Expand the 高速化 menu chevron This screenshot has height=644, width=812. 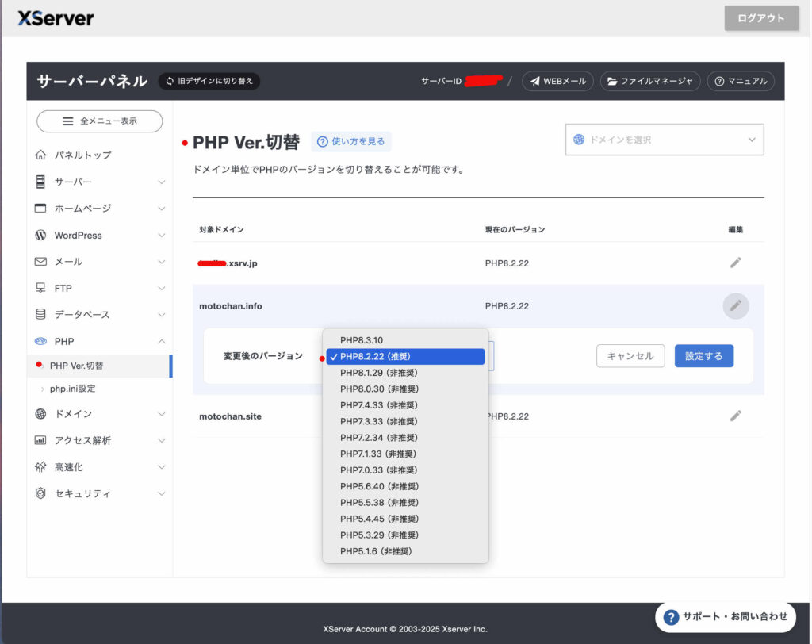point(162,467)
